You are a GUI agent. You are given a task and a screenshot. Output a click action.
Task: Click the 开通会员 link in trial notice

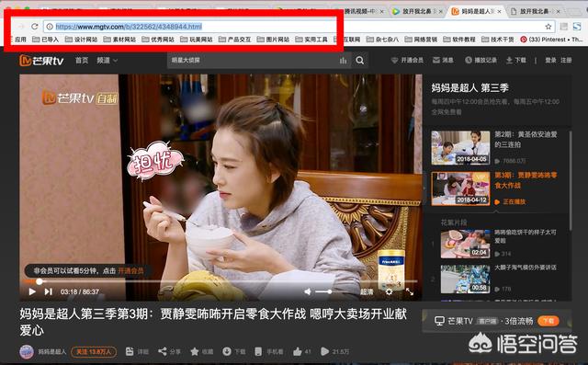[x=130, y=270]
